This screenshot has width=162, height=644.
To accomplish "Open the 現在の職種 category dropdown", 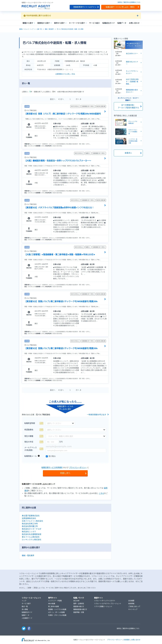I will [x=76, y=436].
